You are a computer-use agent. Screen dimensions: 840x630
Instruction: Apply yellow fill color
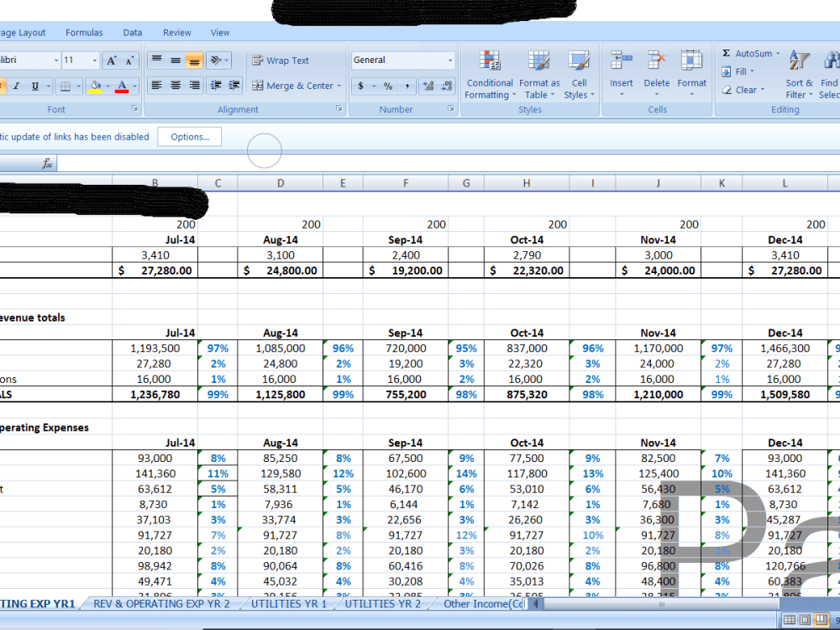pyautogui.click(x=96, y=86)
